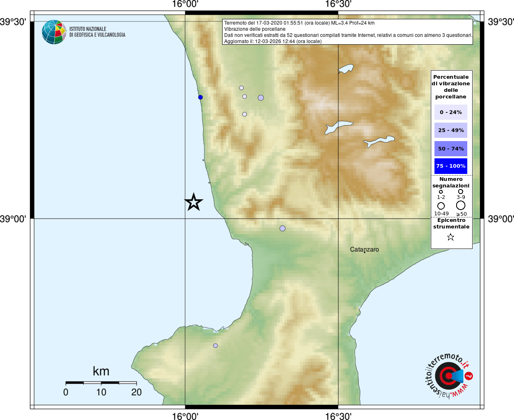This screenshot has width=514, height=420.
Task: Click the 'km' scale bar label
Action: click(101, 371)
